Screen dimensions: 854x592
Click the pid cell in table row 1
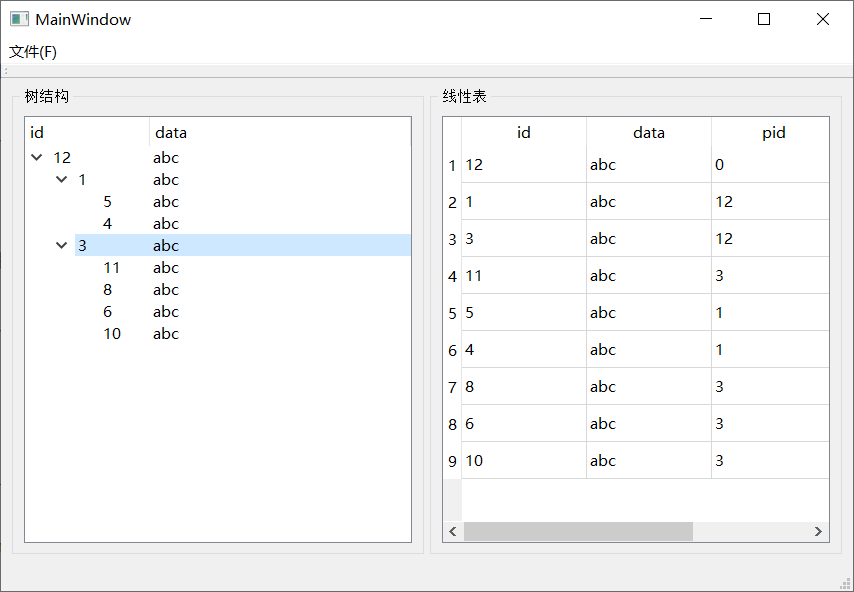click(770, 165)
